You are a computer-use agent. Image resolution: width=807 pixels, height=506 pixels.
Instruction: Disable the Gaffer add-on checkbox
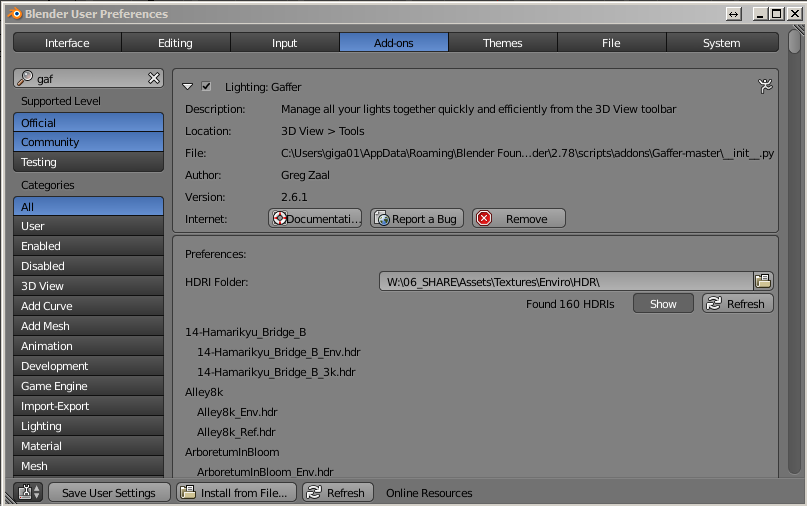coord(206,86)
